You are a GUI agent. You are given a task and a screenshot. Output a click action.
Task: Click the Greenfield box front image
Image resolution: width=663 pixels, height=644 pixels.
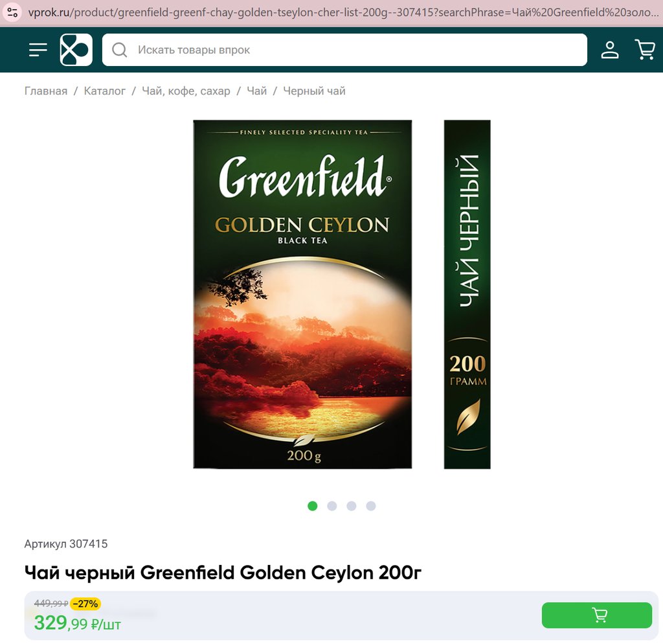pos(302,294)
